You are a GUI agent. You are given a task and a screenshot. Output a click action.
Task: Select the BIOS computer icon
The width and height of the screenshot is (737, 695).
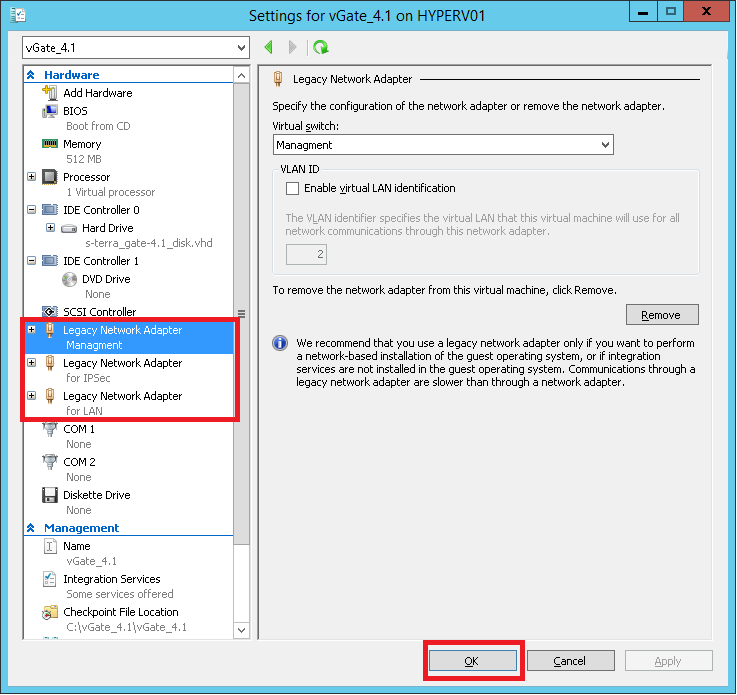click(50, 111)
